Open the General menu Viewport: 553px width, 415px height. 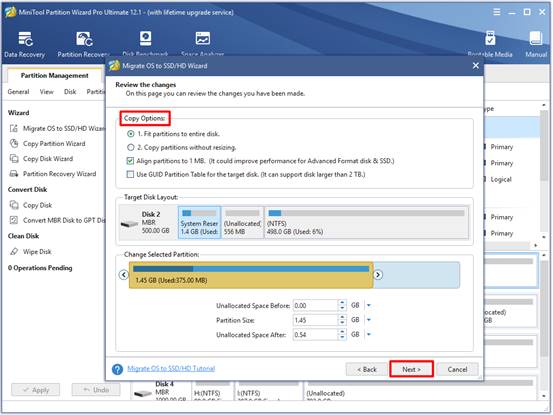point(18,92)
